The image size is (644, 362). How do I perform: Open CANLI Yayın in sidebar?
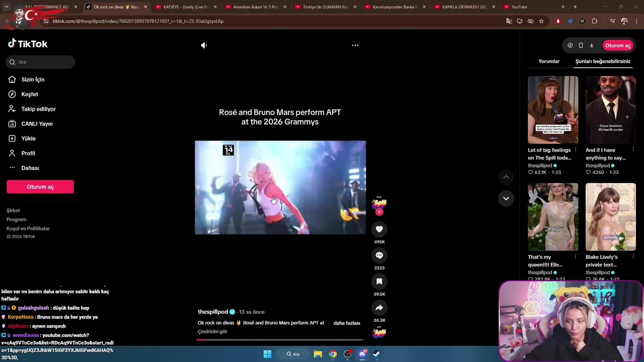click(x=37, y=124)
